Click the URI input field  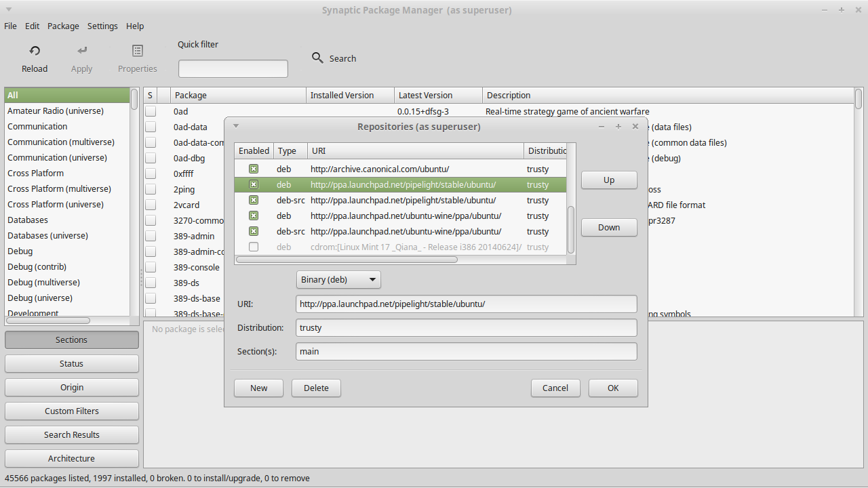467,304
